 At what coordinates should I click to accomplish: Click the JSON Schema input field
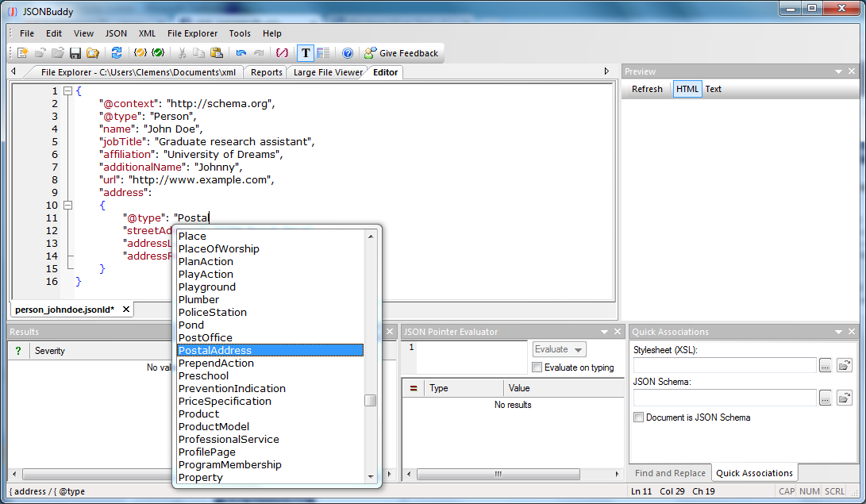tap(725, 398)
